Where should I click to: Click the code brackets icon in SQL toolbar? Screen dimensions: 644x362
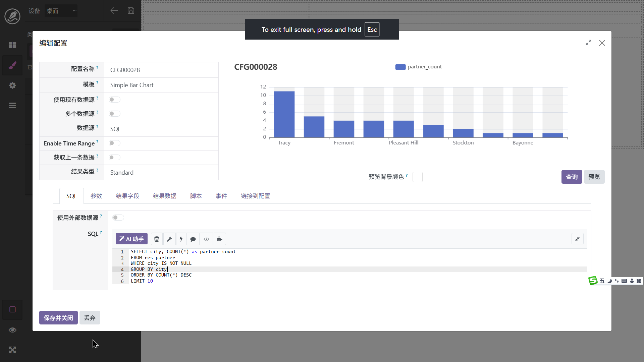[206, 239]
